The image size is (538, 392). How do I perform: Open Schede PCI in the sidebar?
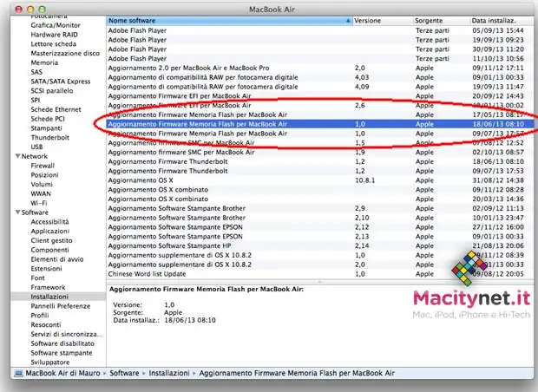click(x=48, y=119)
